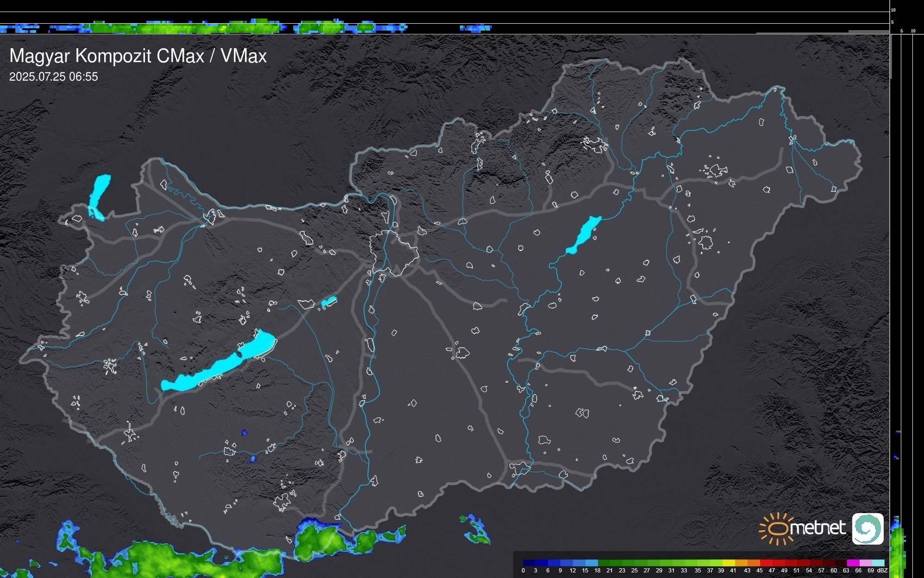Click the yellow 39 dBZ legend swatch
Image resolution: width=924 pixels, height=578 pixels.
tap(729, 563)
